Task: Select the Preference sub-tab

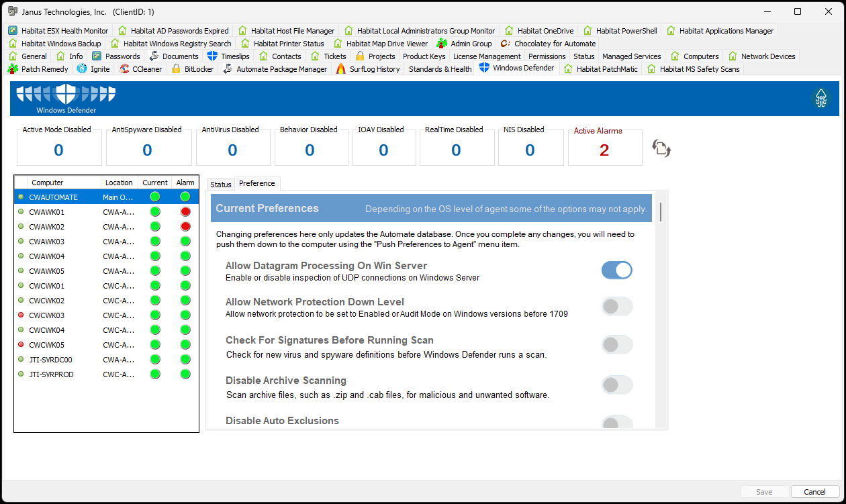Action: click(x=257, y=183)
